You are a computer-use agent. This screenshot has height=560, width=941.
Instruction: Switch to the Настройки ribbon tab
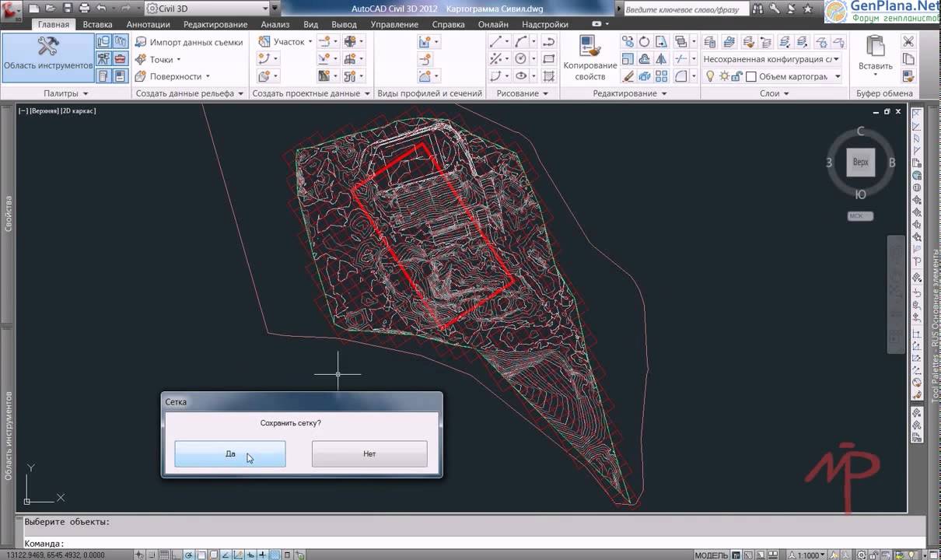pyautogui.click(x=545, y=25)
